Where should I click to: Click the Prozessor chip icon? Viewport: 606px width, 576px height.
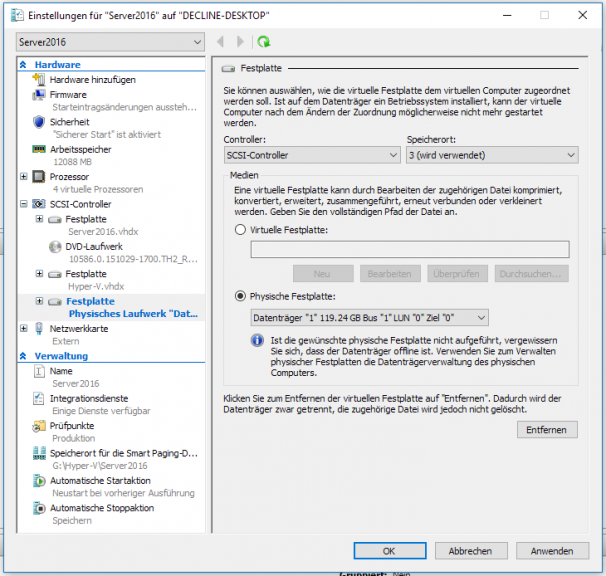pos(39,177)
